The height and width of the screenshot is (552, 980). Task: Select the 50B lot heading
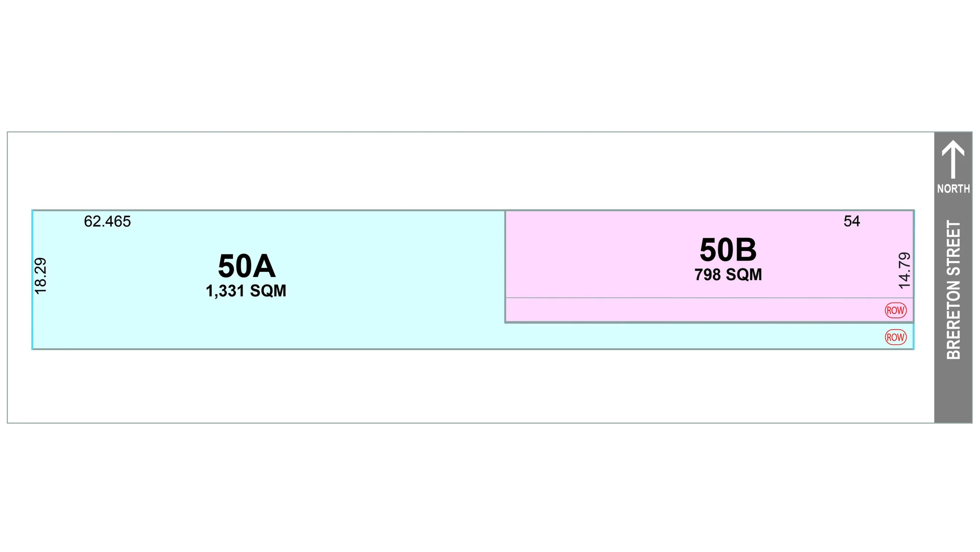coord(728,250)
